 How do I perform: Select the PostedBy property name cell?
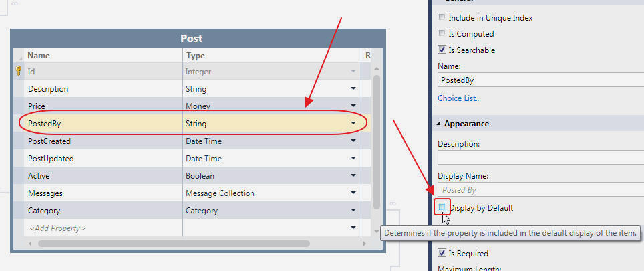[103, 123]
